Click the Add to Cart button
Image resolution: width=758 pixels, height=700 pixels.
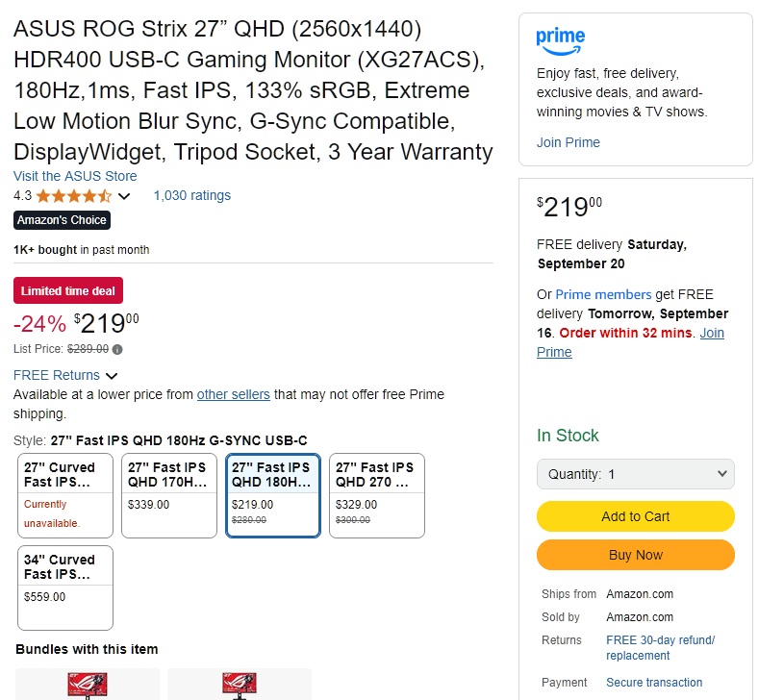[x=636, y=516]
